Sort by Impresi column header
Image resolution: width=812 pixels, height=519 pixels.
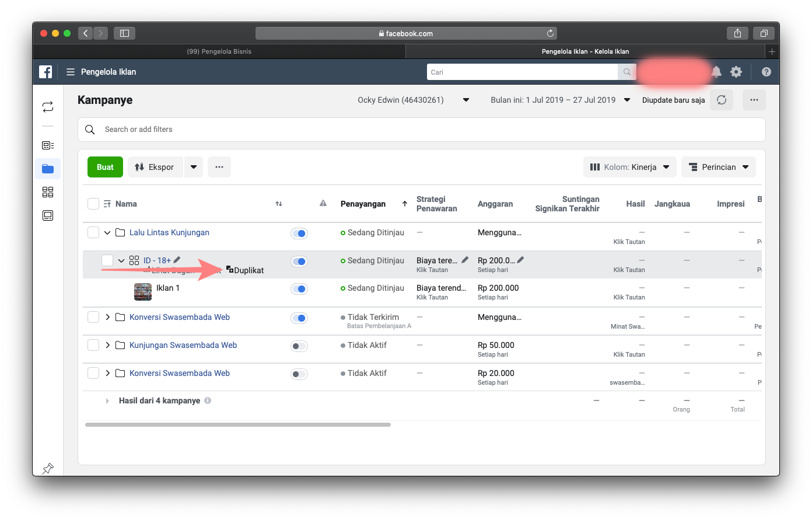tap(731, 204)
